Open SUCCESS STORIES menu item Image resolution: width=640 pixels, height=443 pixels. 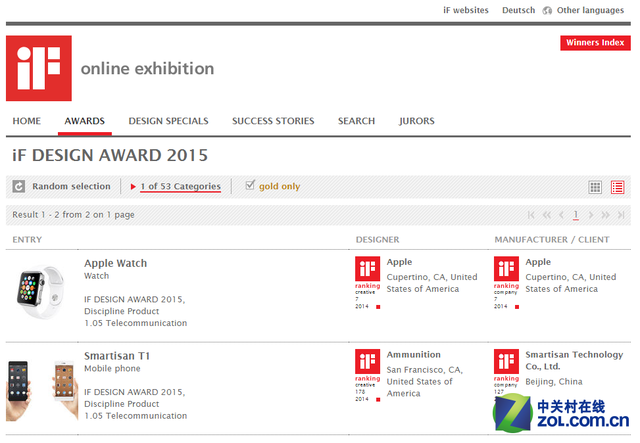(273, 121)
